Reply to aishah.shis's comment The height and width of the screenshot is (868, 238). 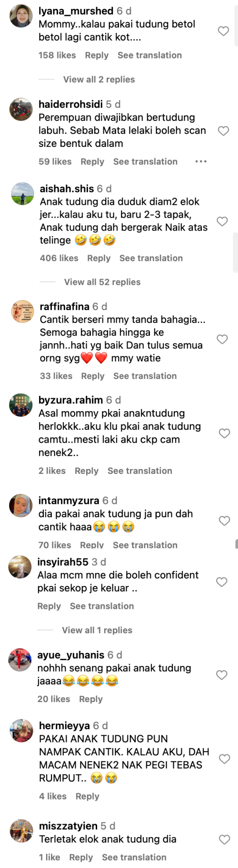tap(99, 258)
